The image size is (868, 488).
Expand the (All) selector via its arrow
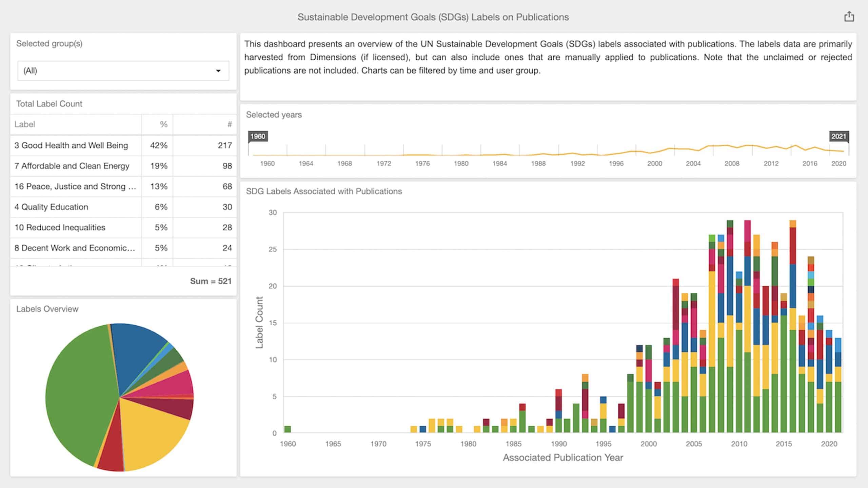[x=219, y=70]
